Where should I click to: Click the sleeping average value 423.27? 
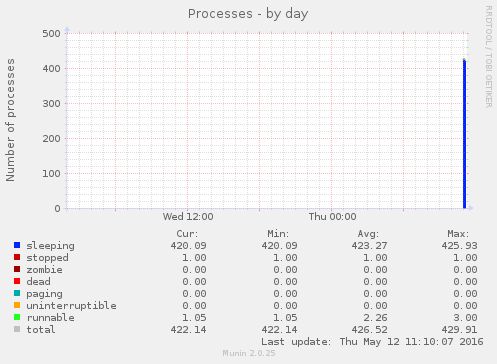369,246
